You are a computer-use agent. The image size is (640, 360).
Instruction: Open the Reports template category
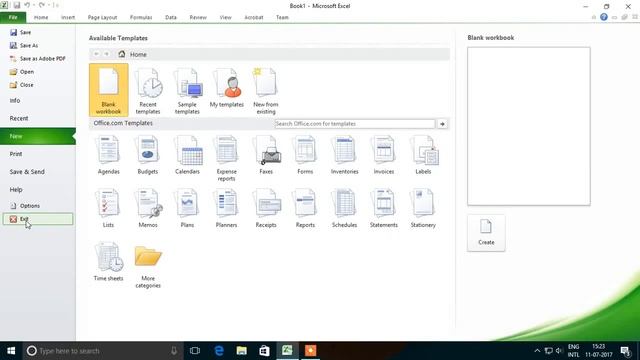point(305,208)
